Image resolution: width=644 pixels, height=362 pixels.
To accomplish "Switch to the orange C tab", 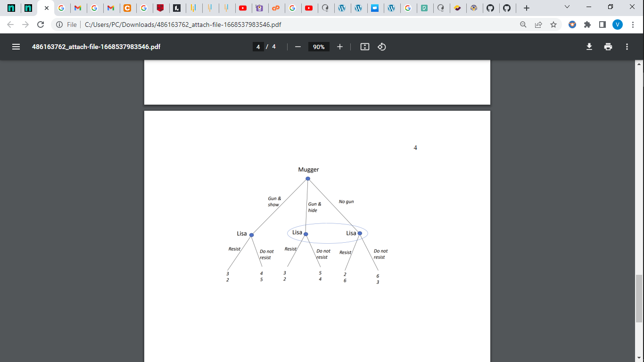I will 127,8.
